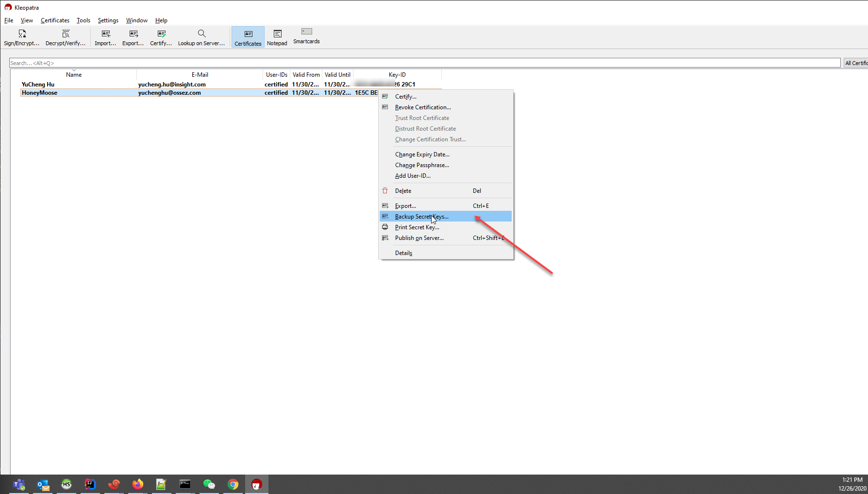Screen dimensions: 868x494
Task: Click the certificate search field
Action: point(425,63)
